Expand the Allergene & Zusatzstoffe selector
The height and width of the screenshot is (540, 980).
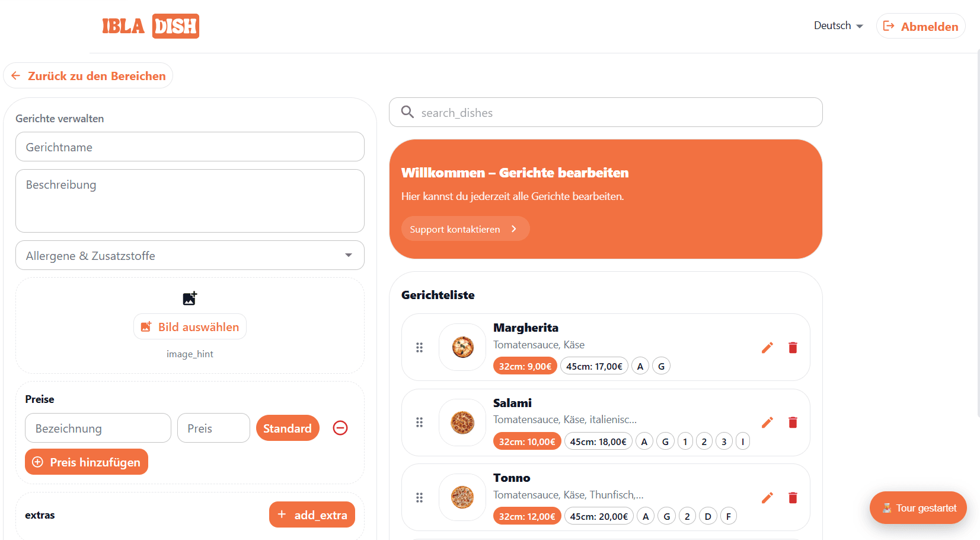pyautogui.click(x=349, y=255)
